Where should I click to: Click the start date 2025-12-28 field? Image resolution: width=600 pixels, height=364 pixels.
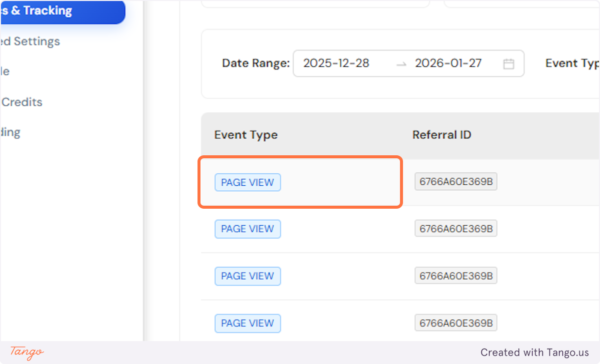coord(336,63)
